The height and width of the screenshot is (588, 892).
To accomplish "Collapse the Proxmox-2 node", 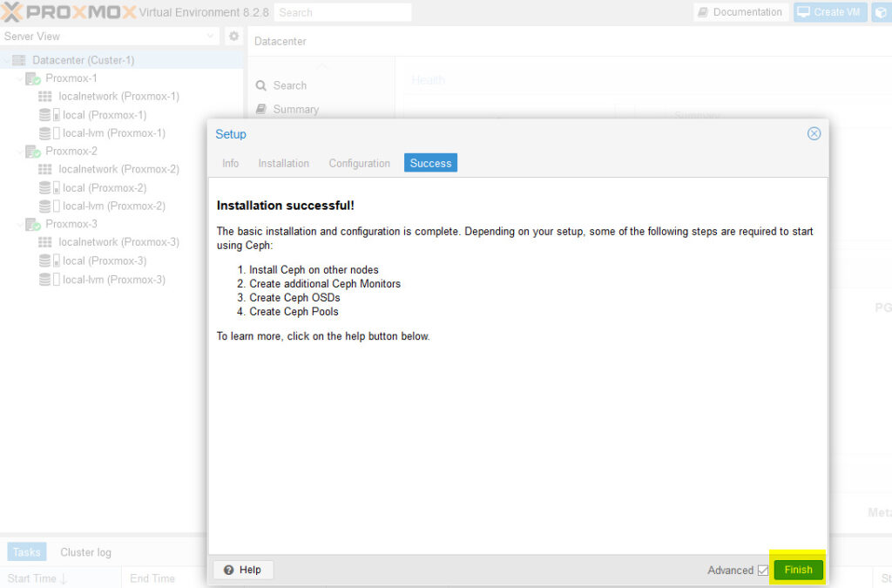I will (x=20, y=152).
